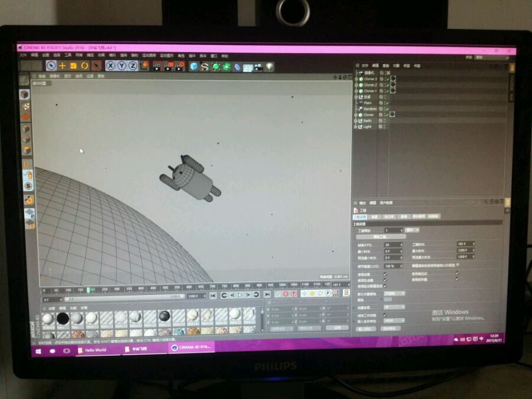The image size is (532, 399).
Task: Toggle the use expression checkbox
Action: [x=457, y=274]
